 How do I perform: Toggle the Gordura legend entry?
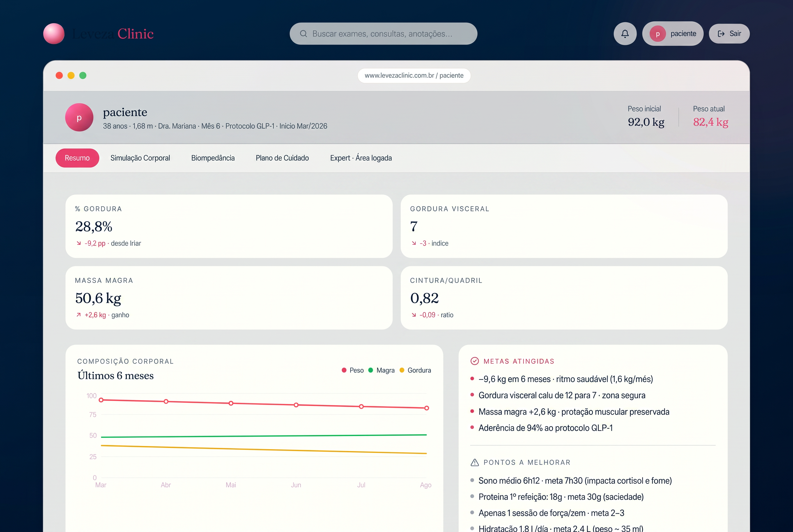[x=415, y=370]
